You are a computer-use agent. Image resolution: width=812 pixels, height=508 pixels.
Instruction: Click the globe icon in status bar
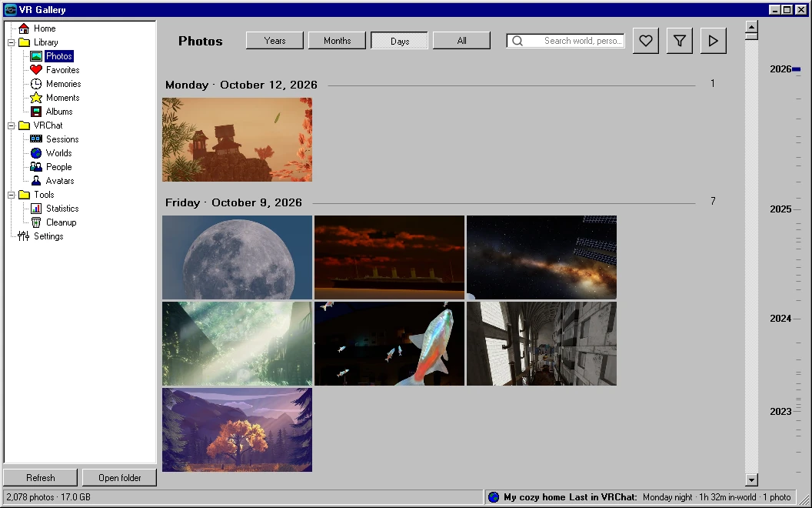click(x=494, y=497)
